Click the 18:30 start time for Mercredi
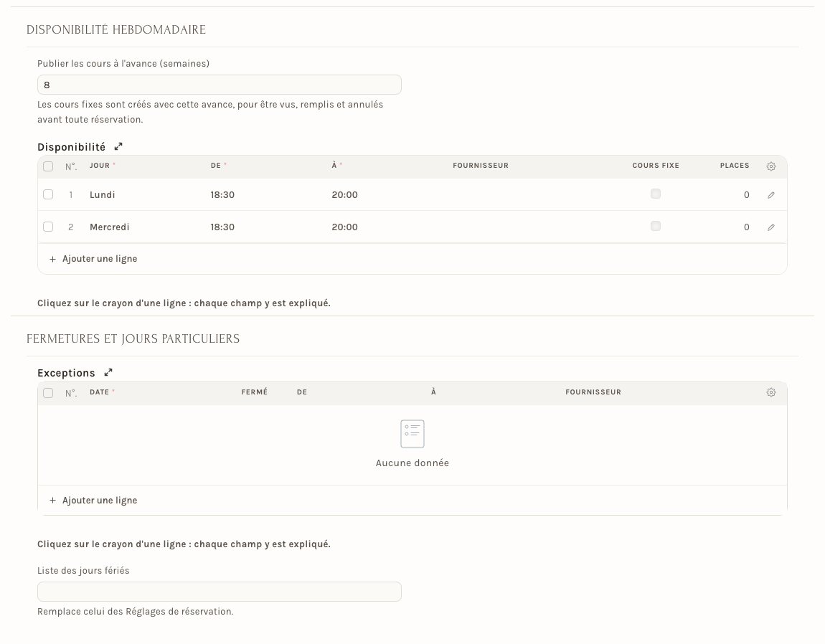The height and width of the screenshot is (644, 825). pyautogui.click(x=222, y=227)
